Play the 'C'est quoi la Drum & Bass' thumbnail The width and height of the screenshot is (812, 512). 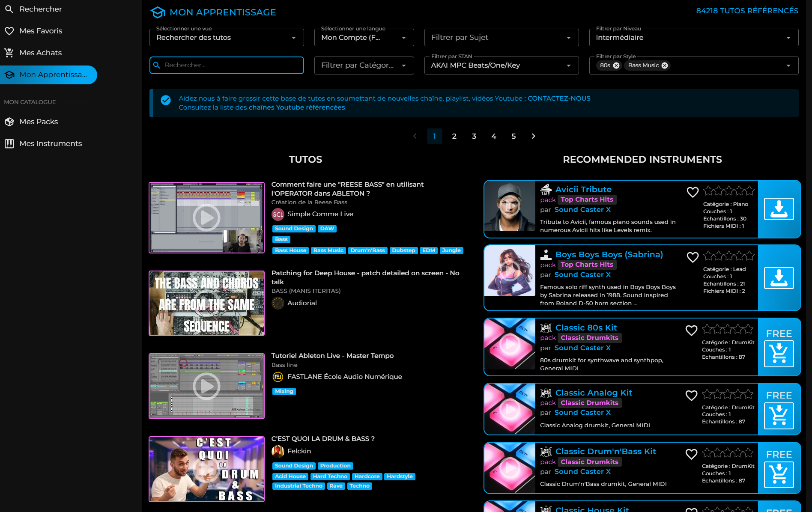coord(206,469)
